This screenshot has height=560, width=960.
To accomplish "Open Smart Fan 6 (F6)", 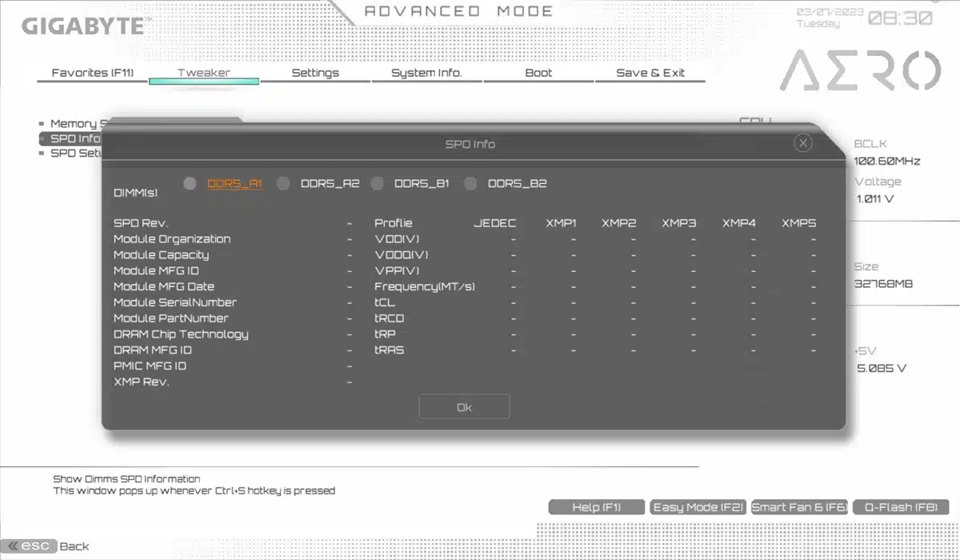I will [800, 507].
